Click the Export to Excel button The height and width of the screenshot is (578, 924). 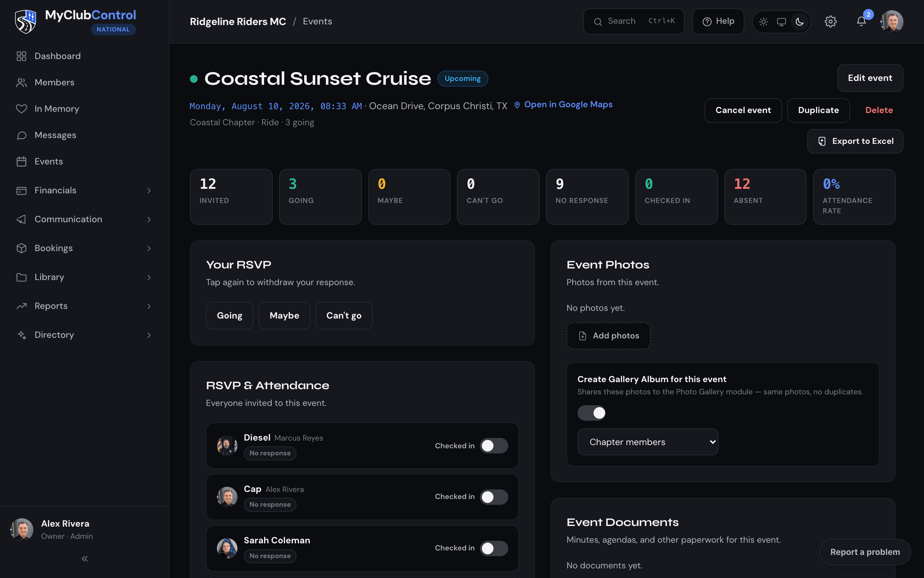point(855,141)
